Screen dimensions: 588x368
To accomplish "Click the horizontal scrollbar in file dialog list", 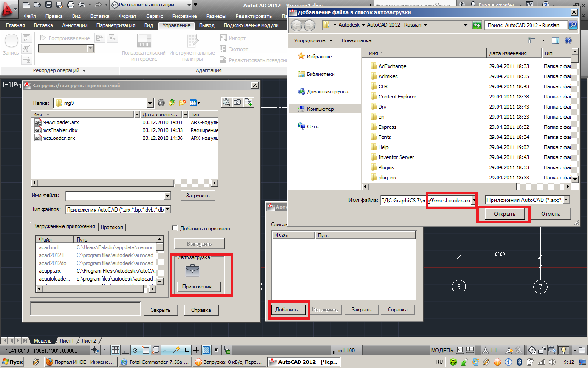I will [466, 187].
